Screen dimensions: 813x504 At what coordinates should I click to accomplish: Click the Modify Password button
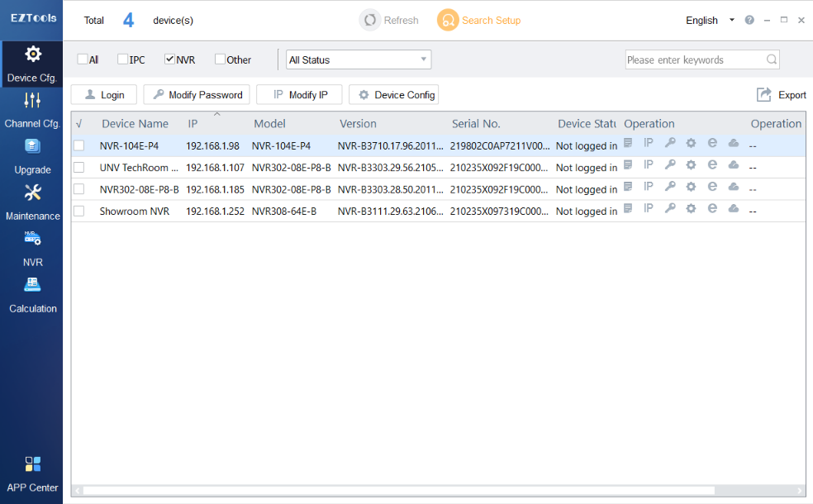tap(197, 95)
